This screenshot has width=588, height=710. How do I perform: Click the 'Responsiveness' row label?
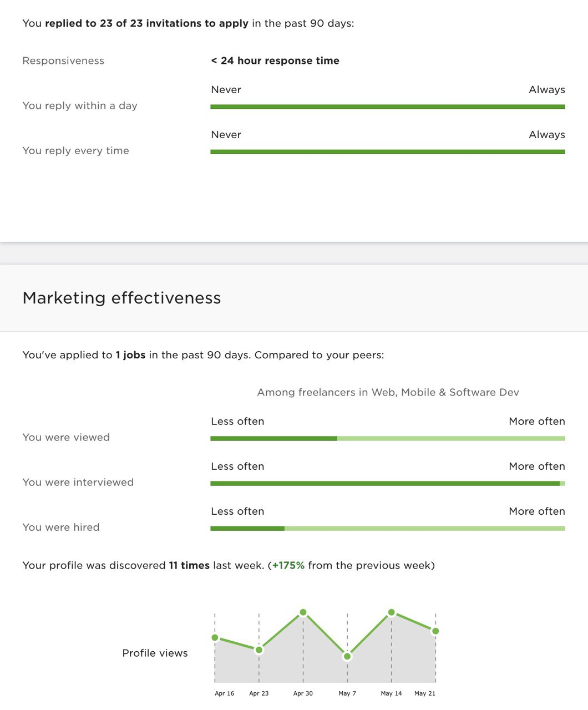point(63,61)
